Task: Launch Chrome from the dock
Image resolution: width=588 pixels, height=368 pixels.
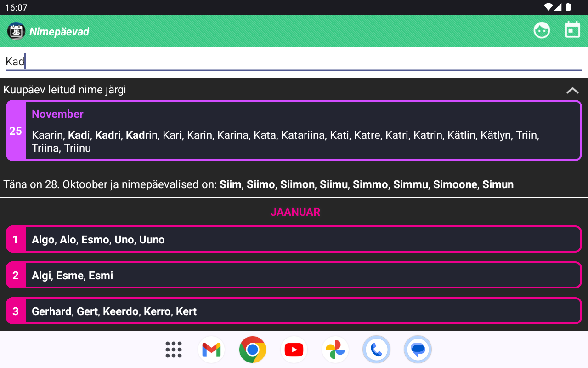Action: [253, 350]
